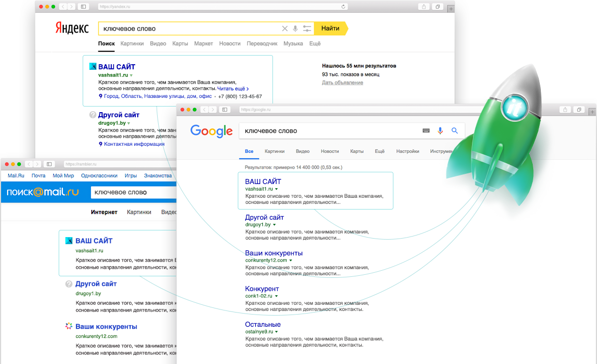Open the Конкурент result in Google
Screen dimensions: 597x364
[262, 289]
